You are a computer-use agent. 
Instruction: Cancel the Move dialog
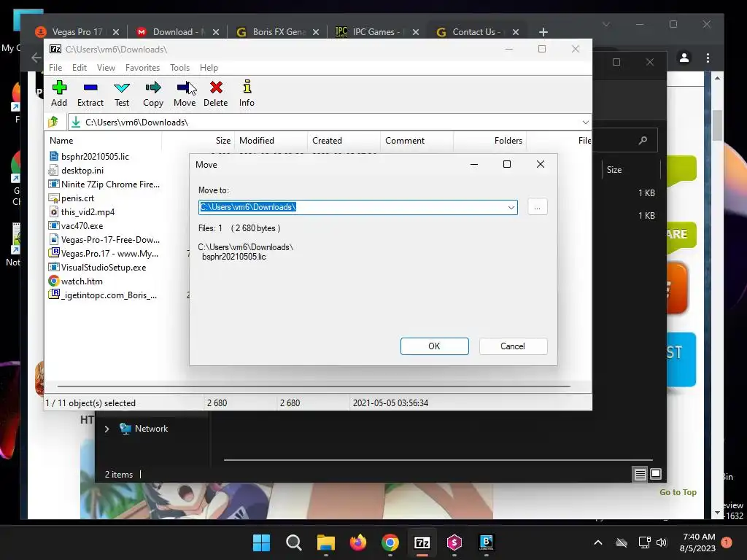point(513,346)
